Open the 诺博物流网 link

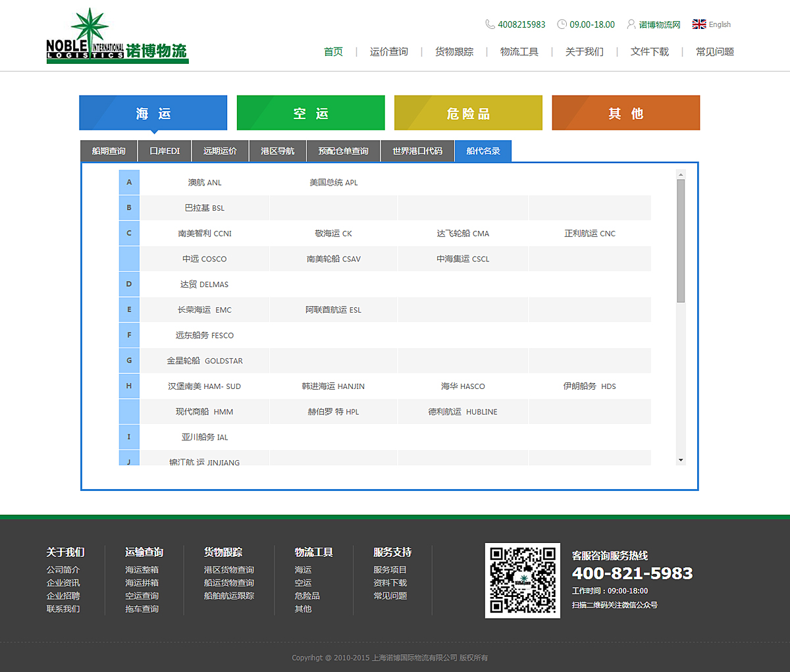(660, 24)
